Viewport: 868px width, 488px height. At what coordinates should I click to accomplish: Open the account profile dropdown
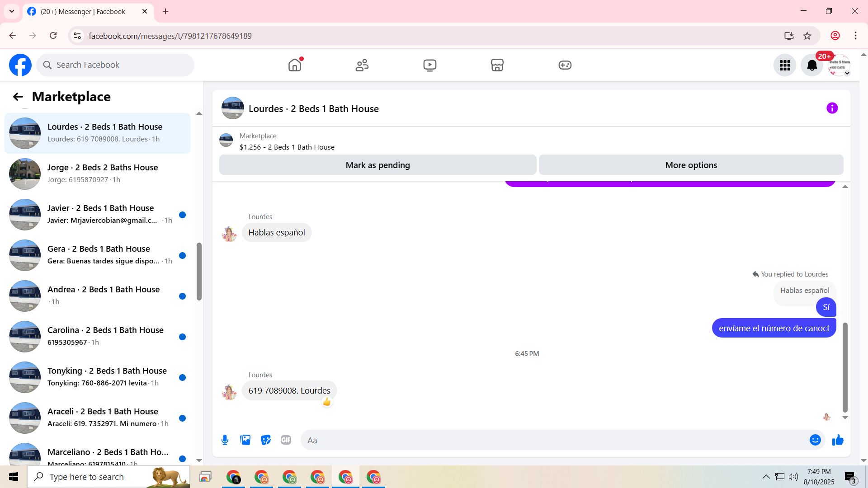point(839,66)
